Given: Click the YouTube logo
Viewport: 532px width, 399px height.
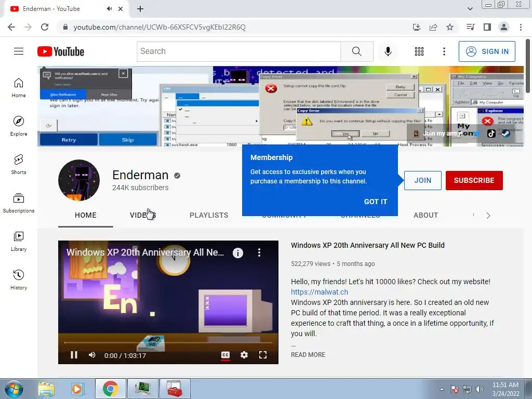Looking at the screenshot, I should point(61,51).
